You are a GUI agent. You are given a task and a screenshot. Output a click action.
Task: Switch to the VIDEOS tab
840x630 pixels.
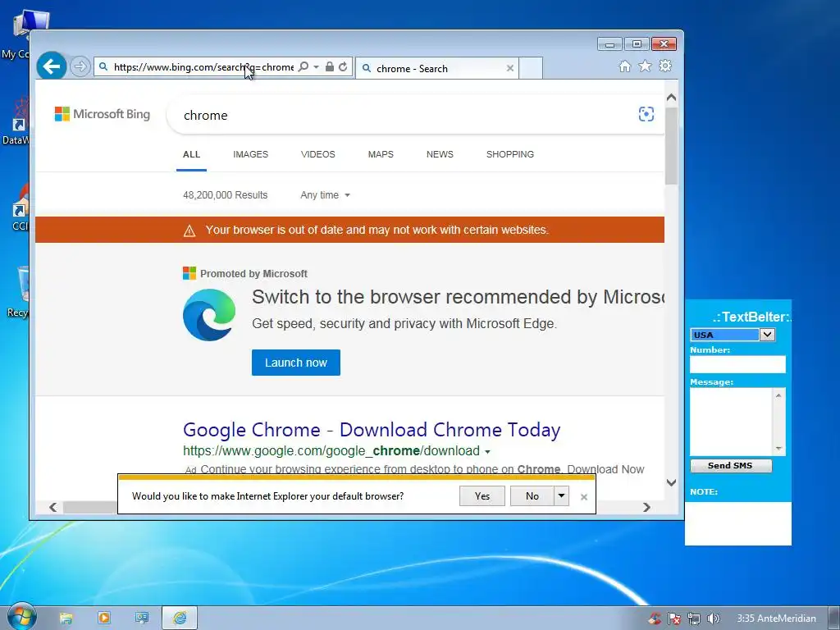tap(318, 154)
